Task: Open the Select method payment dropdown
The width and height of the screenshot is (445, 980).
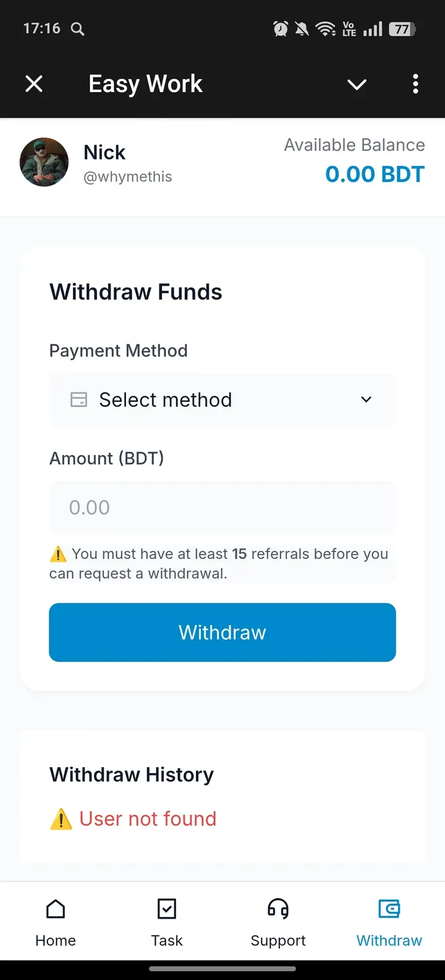Action: pyautogui.click(x=222, y=399)
